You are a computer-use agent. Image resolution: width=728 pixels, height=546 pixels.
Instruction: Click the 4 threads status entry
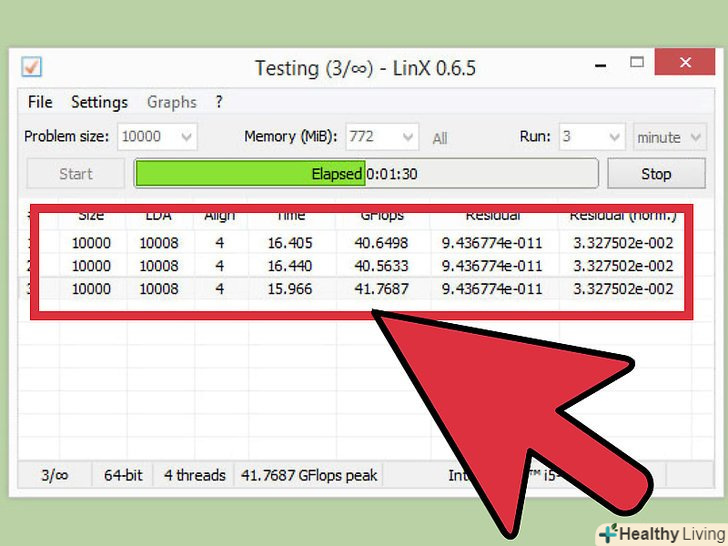point(195,475)
